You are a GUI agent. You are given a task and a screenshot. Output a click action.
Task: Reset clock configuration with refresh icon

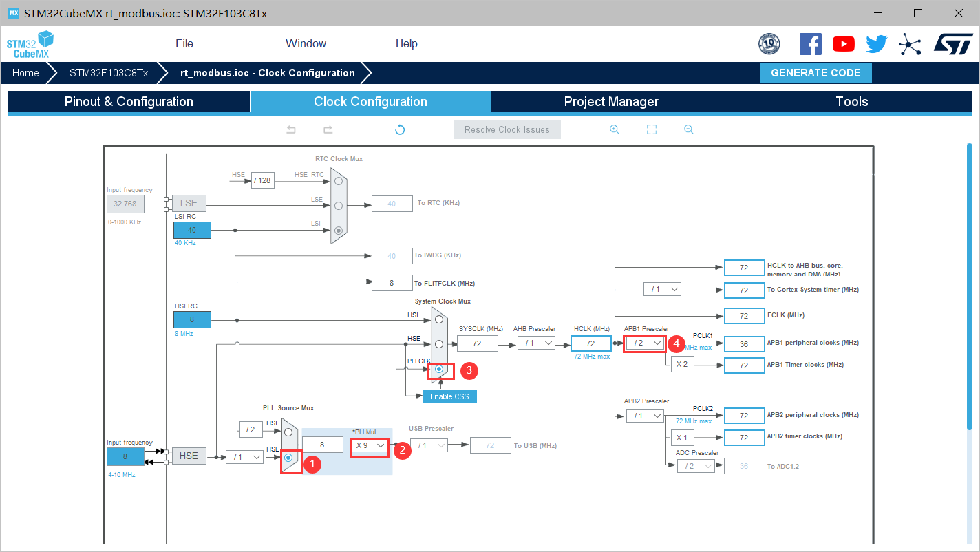point(400,129)
